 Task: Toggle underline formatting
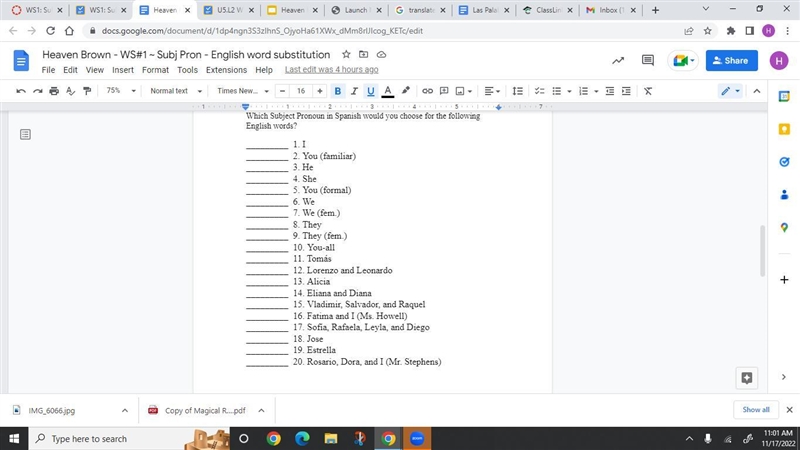coord(370,91)
